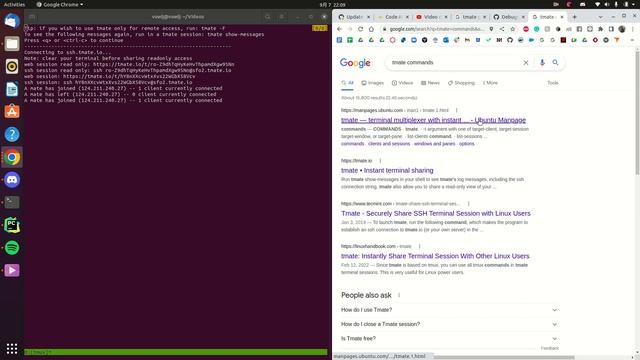Open the Google Chrome app menu in top bar
This screenshot has width=640, height=360.
[x=60, y=4]
